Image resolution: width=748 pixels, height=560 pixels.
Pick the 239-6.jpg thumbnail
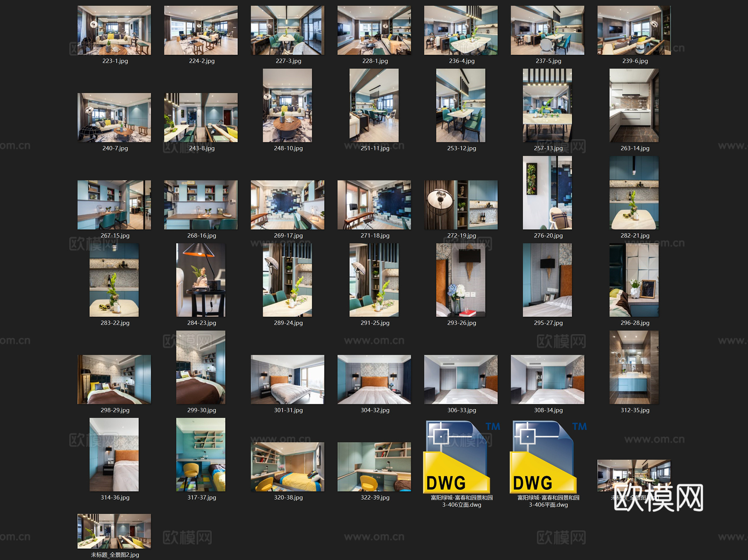click(x=634, y=30)
